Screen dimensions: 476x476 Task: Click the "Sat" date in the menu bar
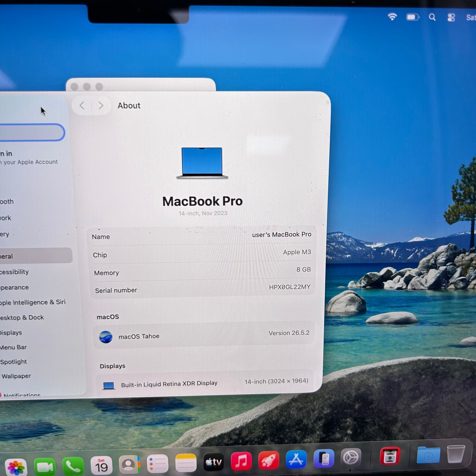coord(471,17)
